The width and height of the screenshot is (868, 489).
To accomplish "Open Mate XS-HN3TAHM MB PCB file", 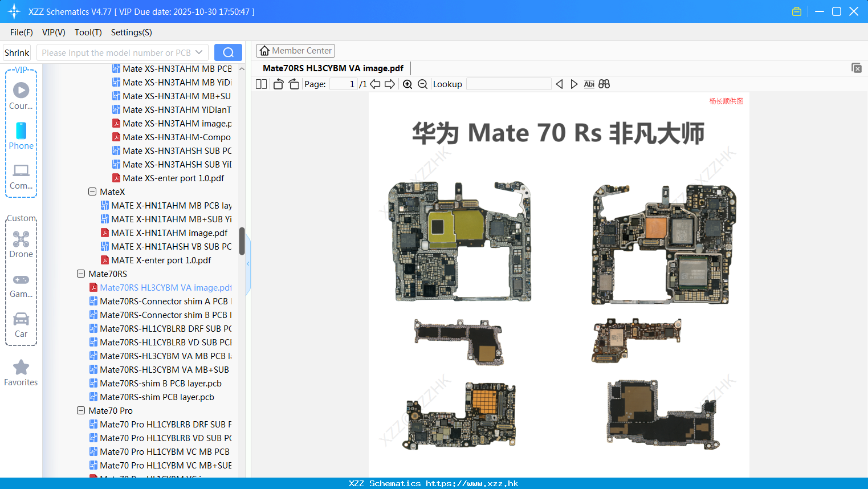I will tap(172, 69).
